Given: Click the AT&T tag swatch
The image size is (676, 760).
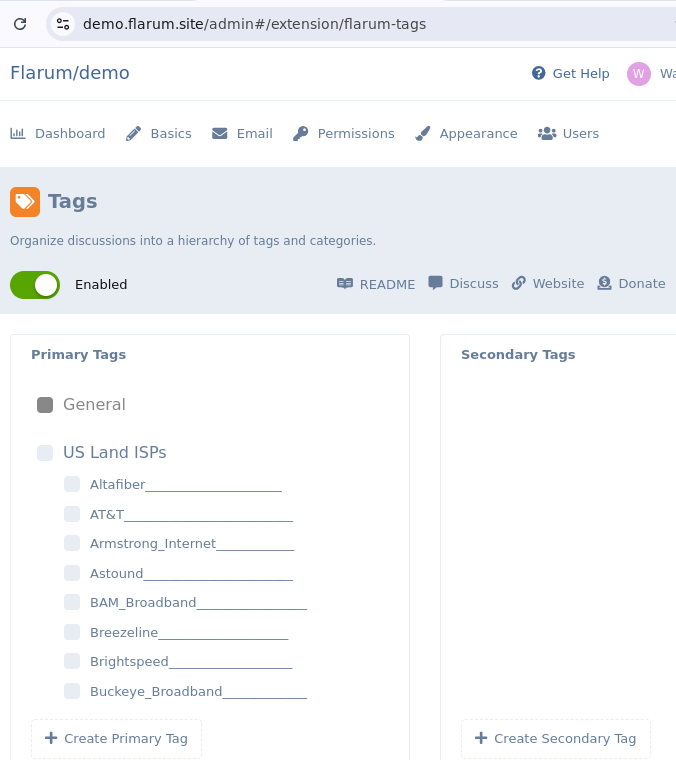Looking at the screenshot, I should [x=72, y=514].
